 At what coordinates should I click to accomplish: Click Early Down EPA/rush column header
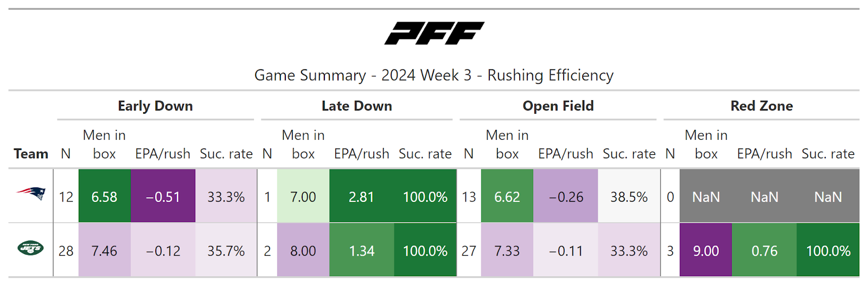pyautogui.click(x=163, y=154)
